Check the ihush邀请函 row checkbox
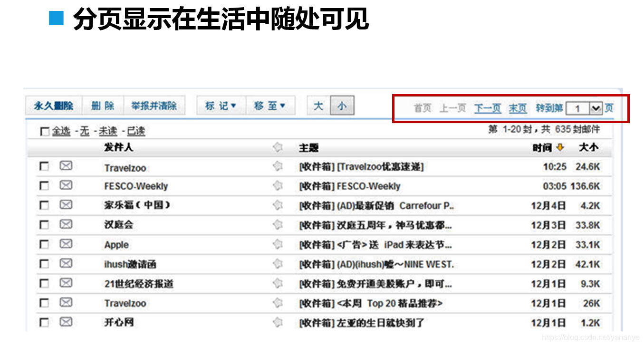 [x=44, y=264]
